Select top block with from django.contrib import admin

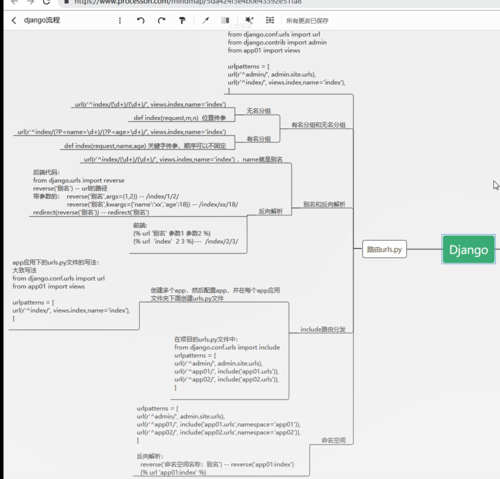click(x=286, y=62)
